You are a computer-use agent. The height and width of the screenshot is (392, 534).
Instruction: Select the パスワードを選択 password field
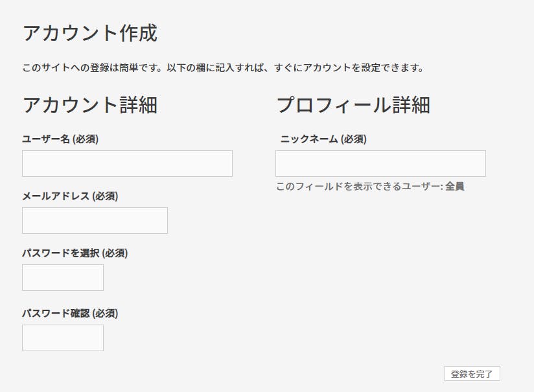coord(63,277)
